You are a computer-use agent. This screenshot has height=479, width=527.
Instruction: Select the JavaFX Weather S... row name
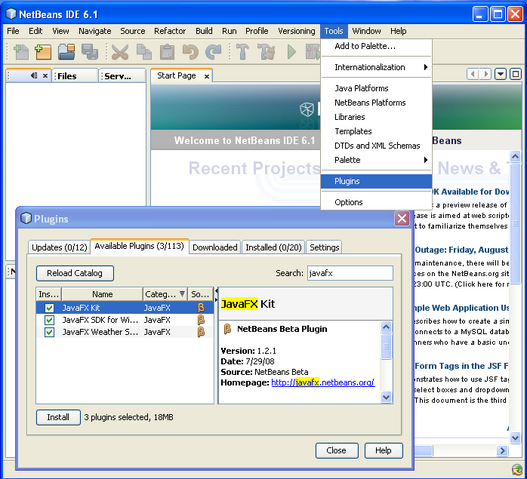point(100,332)
